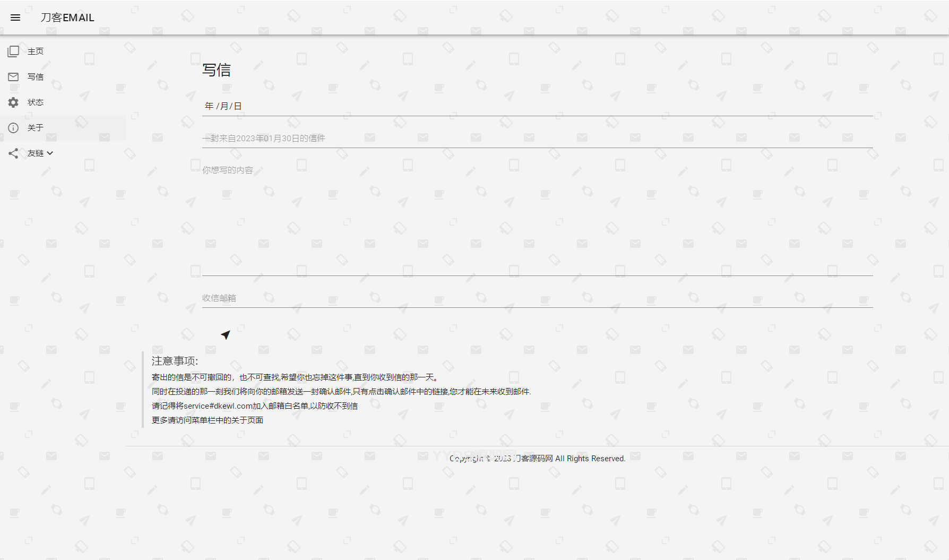Image resolution: width=949 pixels, height=560 pixels.
Task: Switch to the 状态 page
Action: pos(36,102)
